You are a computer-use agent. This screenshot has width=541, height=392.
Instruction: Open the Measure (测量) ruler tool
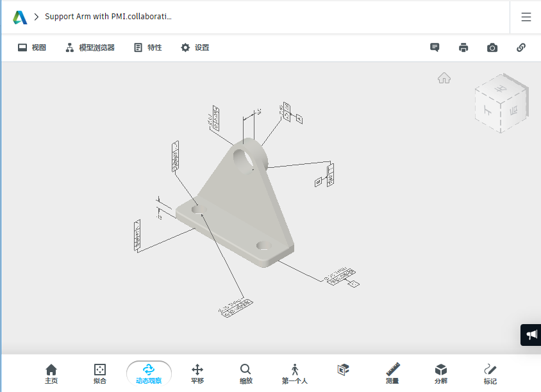tap(392, 373)
